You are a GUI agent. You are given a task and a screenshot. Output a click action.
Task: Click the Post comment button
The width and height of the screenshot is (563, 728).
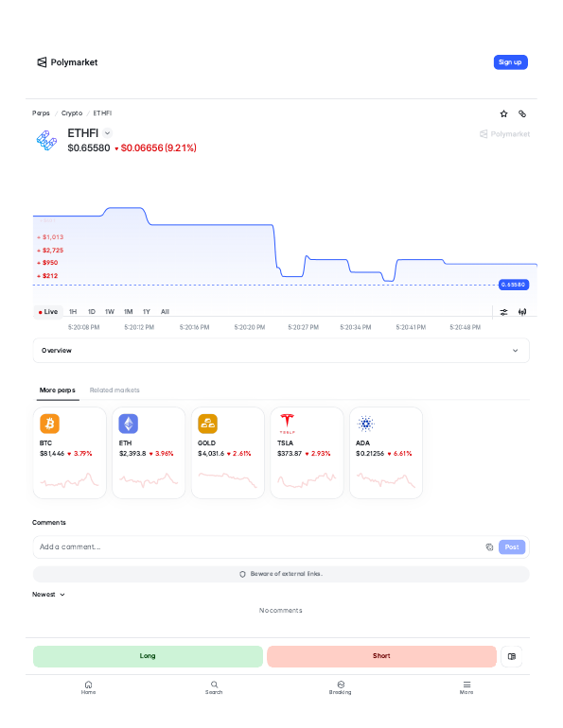[x=512, y=546]
